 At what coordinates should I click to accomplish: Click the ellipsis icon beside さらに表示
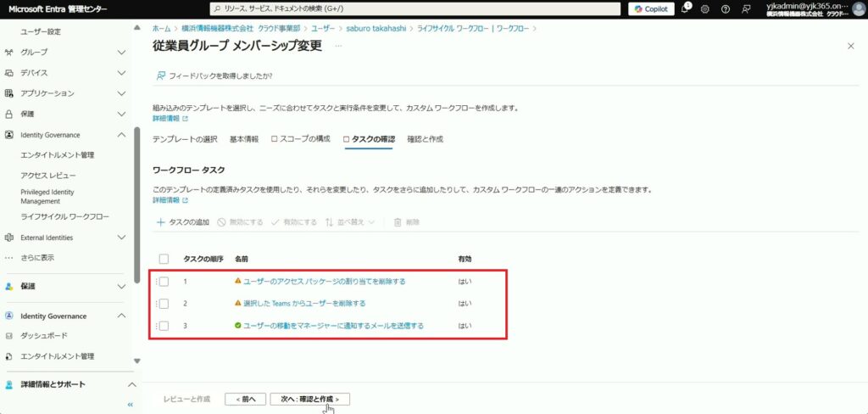click(x=8, y=258)
